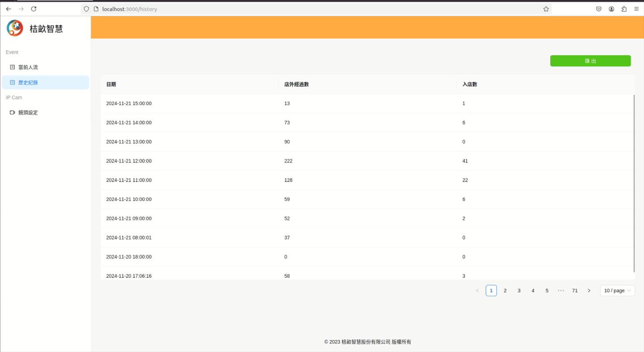Viewport: 644px width, 352px height.
Task: Click the passerby value 90
Action: coord(287,142)
